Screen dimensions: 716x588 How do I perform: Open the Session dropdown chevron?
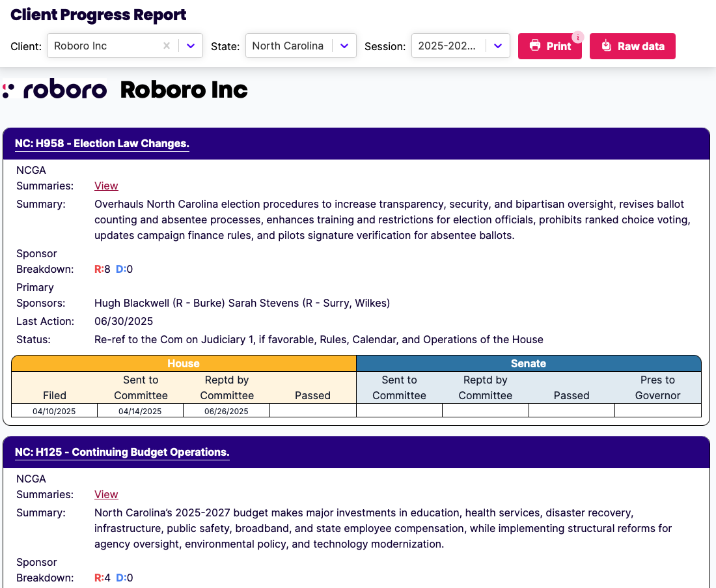498,46
